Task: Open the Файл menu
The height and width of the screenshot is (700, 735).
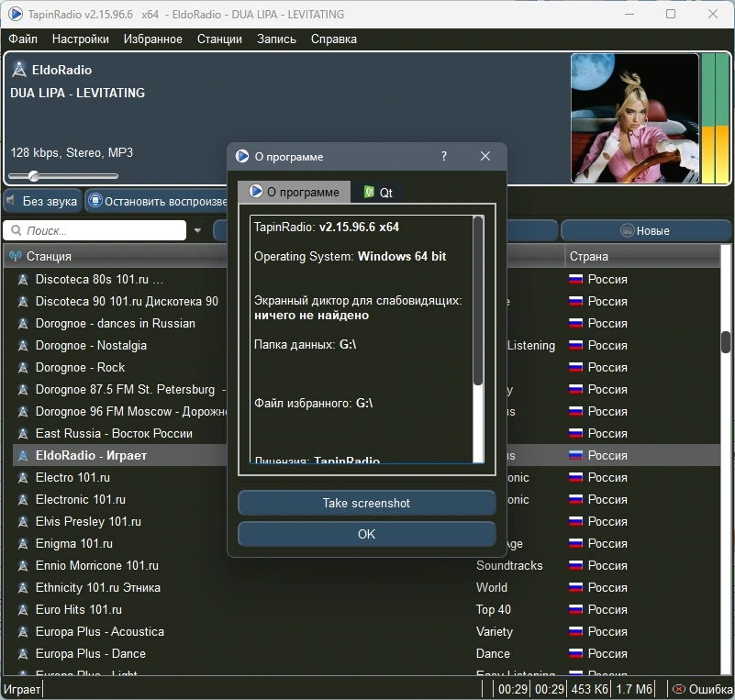Action: [23, 39]
